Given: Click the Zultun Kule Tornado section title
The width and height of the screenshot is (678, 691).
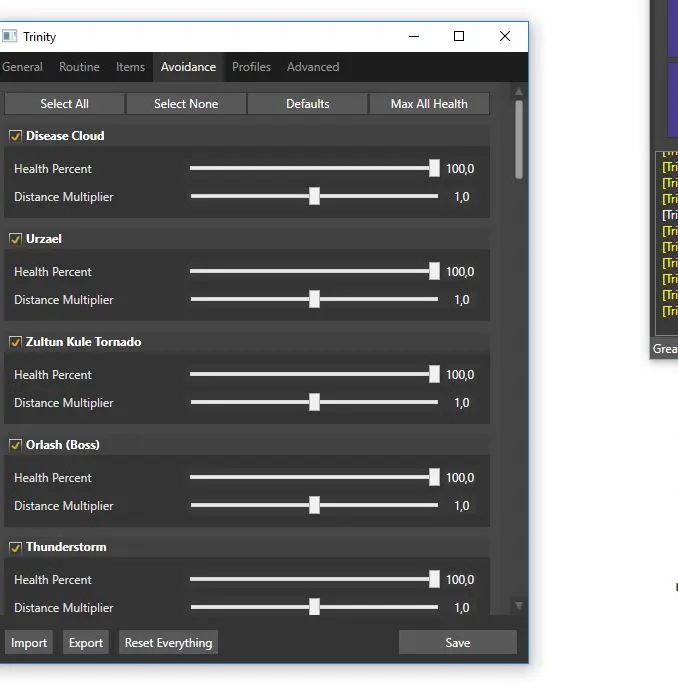Looking at the screenshot, I should point(83,342).
